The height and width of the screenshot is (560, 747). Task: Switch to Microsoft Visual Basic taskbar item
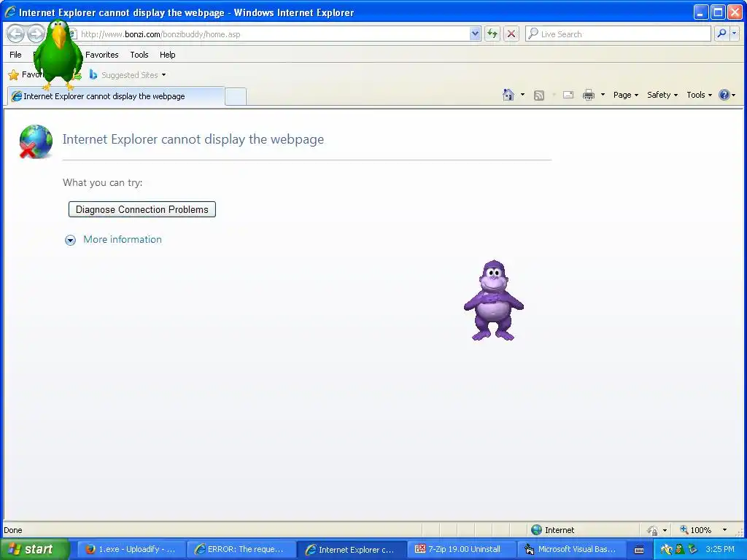tap(572, 549)
